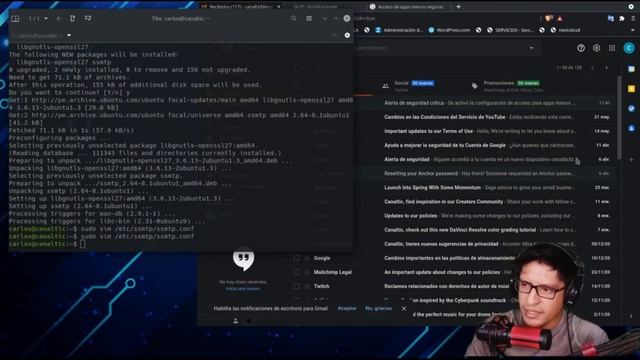Open the SERVICIOS bookmark
Screen dimensions: 640x360
tap(510, 30)
